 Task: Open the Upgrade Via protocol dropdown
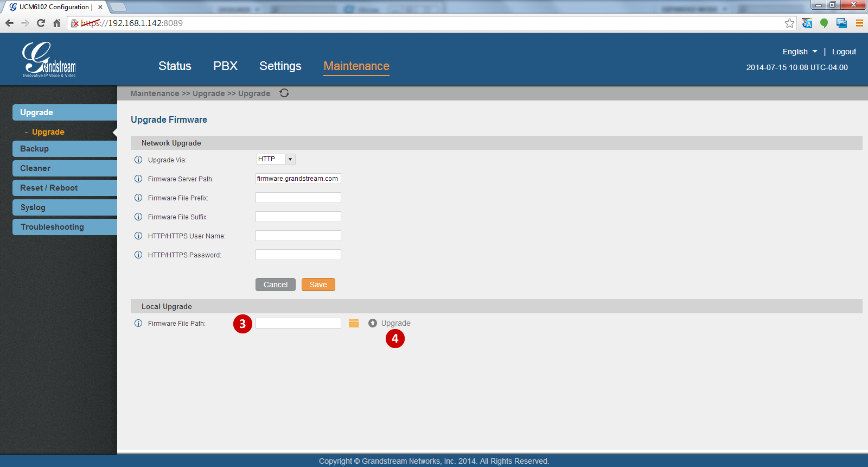276,159
